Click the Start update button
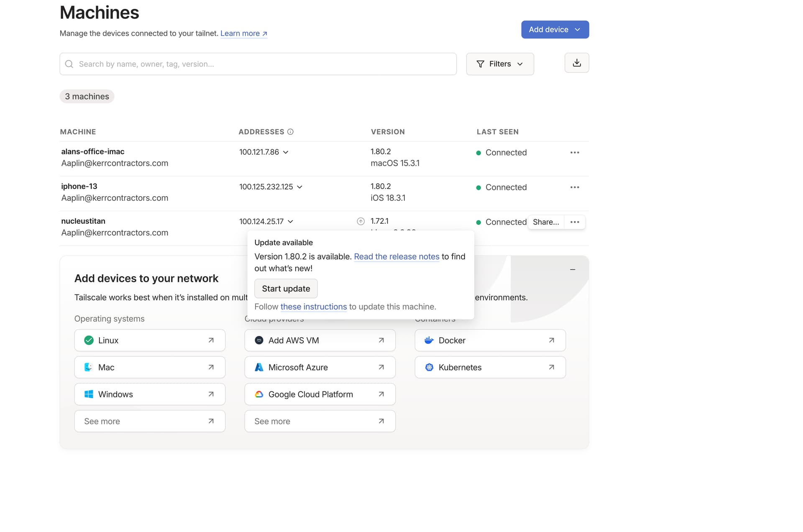This screenshot has width=803, height=532. pos(286,289)
